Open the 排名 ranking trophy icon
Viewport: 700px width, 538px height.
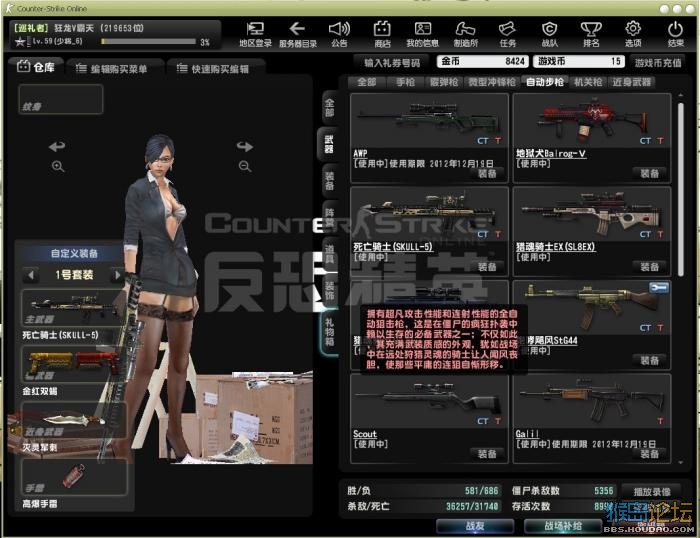coord(591,34)
